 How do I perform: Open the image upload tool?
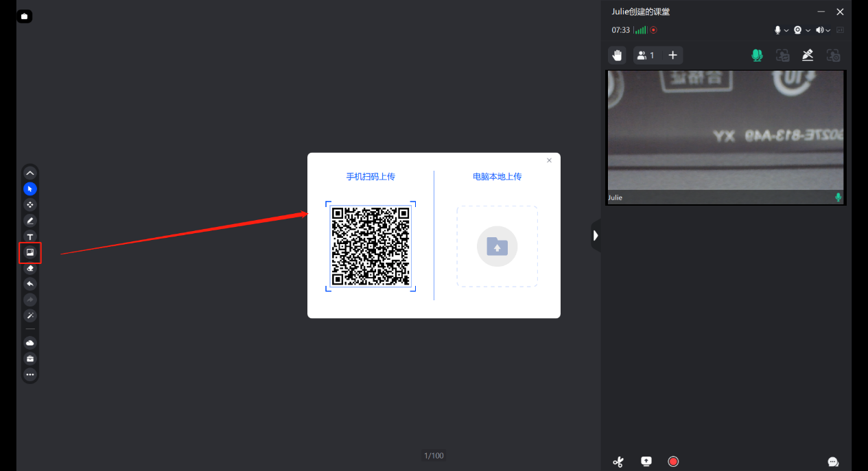pyautogui.click(x=30, y=252)
